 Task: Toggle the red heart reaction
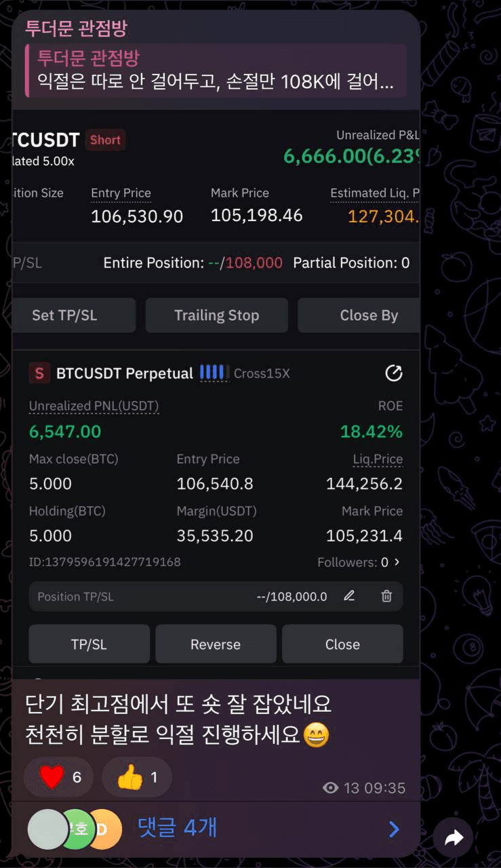(58, 777)
